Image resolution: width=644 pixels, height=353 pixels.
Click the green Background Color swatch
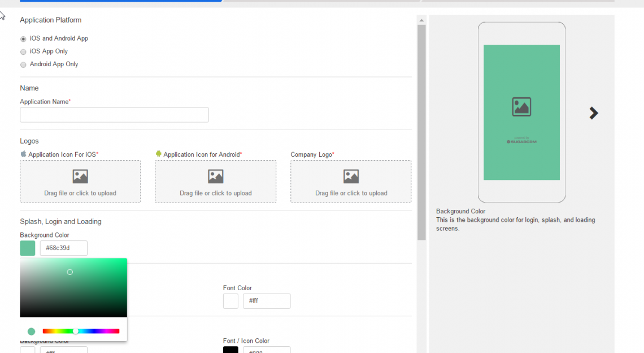(x=28, y=248)
